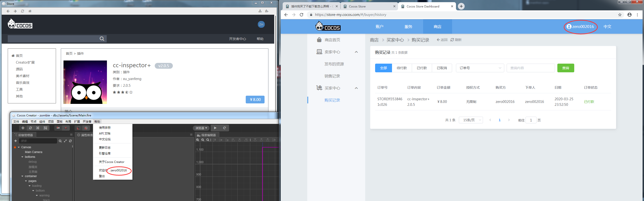This screenshot has height=201, width=644.
Task: Filter orders by 已付款
Action: (x=422, y=68)
